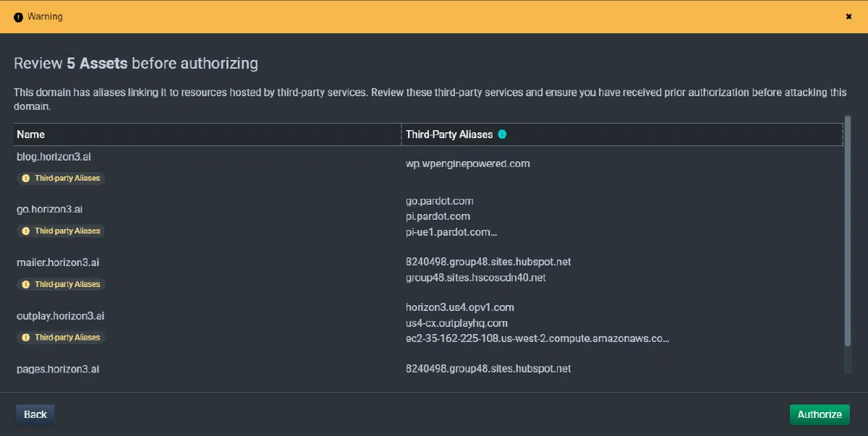
Task: Click the Third-party Aliases badge under blog.horizon3.ai
Action: point(61,178)
